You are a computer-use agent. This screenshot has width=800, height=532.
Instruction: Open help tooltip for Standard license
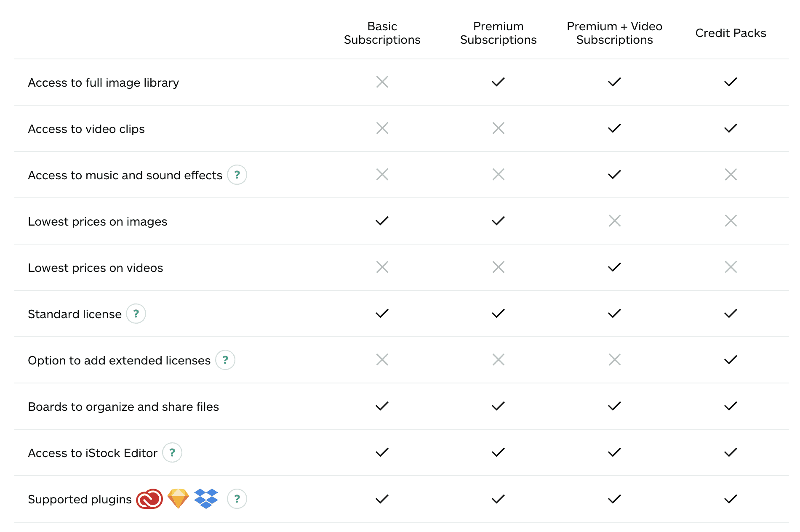[136, 314]
